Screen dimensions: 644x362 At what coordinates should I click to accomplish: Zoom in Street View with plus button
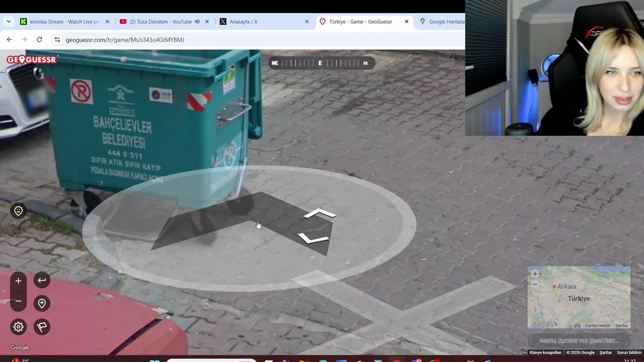[18, 281]
